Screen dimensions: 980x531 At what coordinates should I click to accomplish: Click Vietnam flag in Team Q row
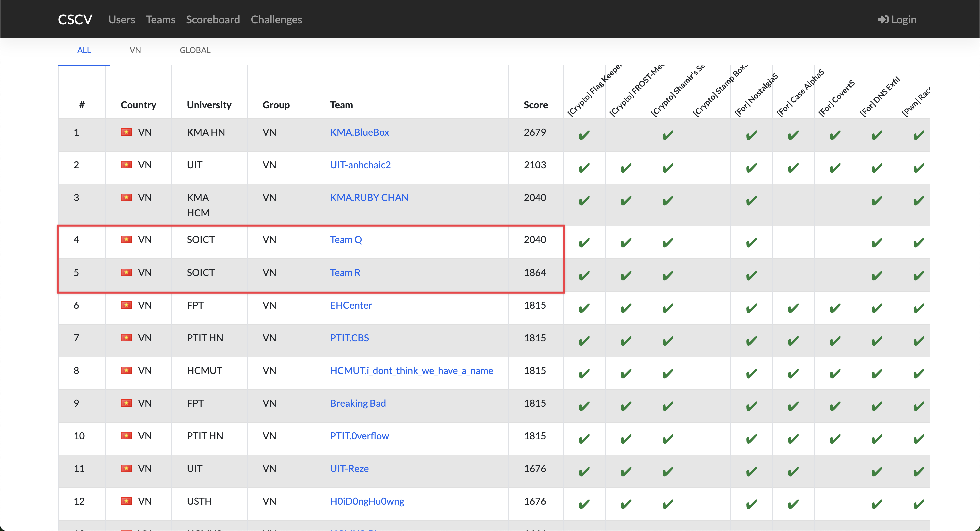click(126, 239)
